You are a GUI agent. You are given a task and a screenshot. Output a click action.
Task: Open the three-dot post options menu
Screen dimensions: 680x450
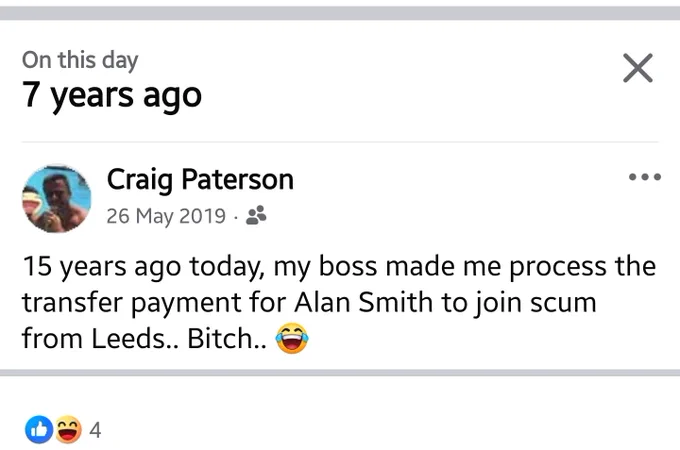click(645, 176)
